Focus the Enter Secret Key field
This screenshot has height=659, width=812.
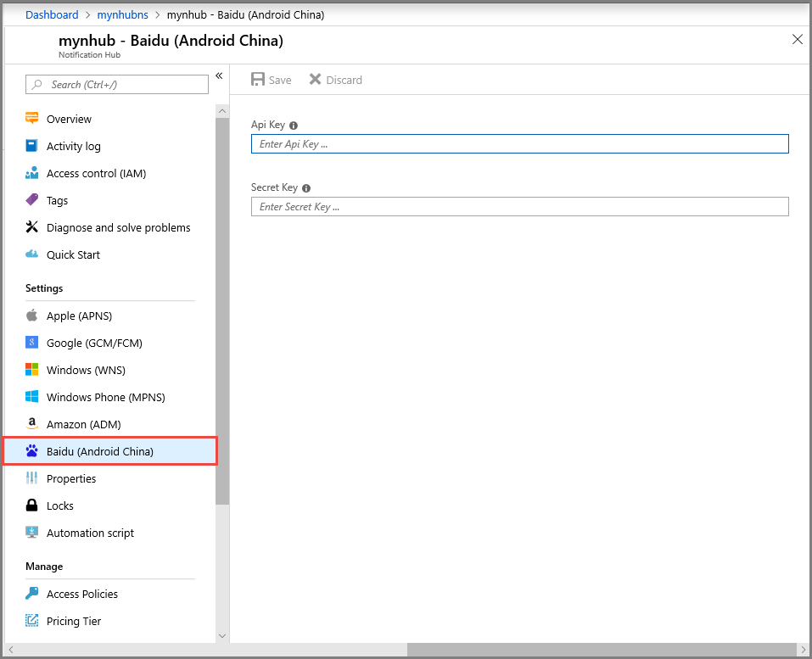519,207
